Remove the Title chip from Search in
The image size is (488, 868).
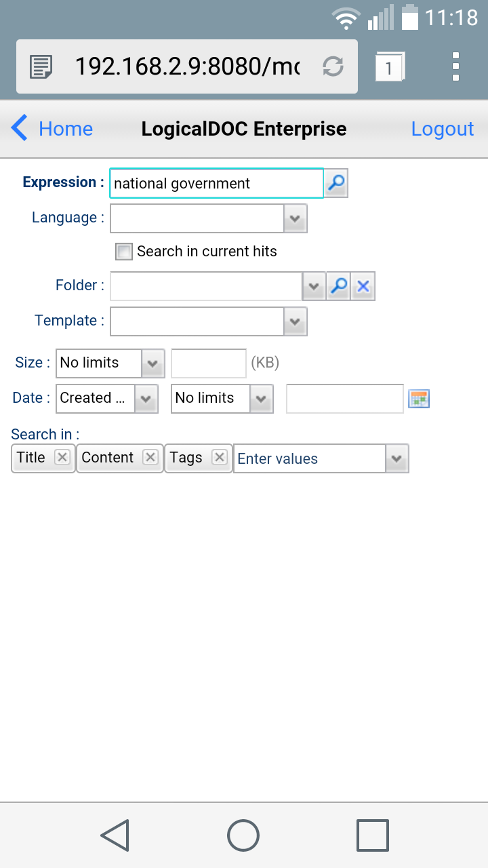coord(62,457)
